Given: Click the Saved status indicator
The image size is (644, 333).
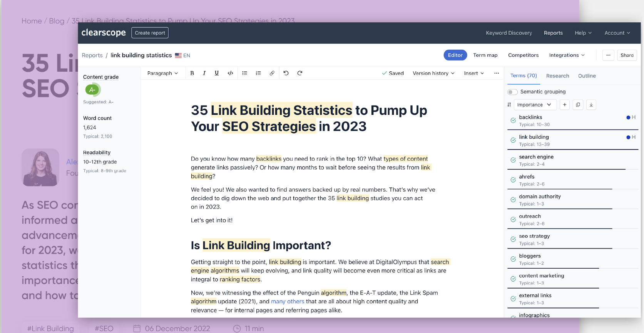Looking at the screenshot, I should click(393, 73).
